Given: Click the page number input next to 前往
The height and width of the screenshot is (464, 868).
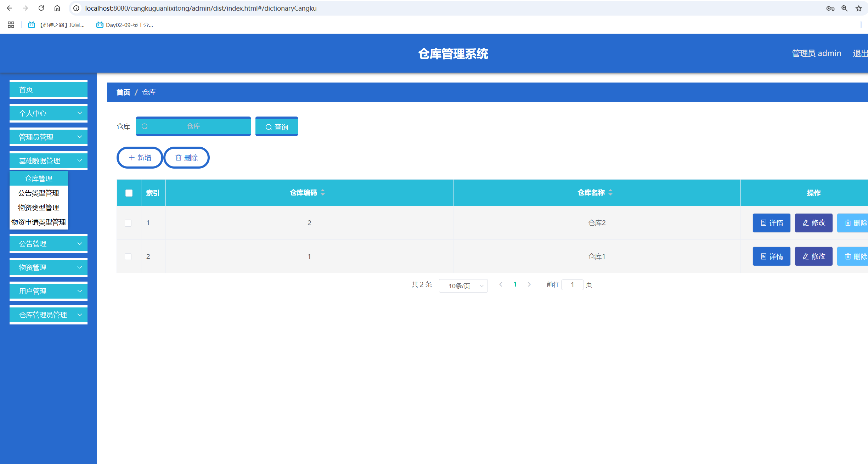Looking at the screenshot, I should point(573,284).
